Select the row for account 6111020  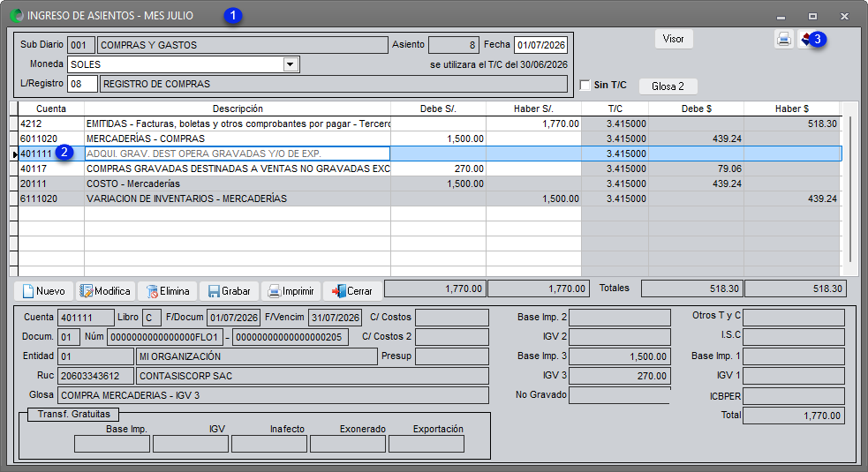pos(429,199)
